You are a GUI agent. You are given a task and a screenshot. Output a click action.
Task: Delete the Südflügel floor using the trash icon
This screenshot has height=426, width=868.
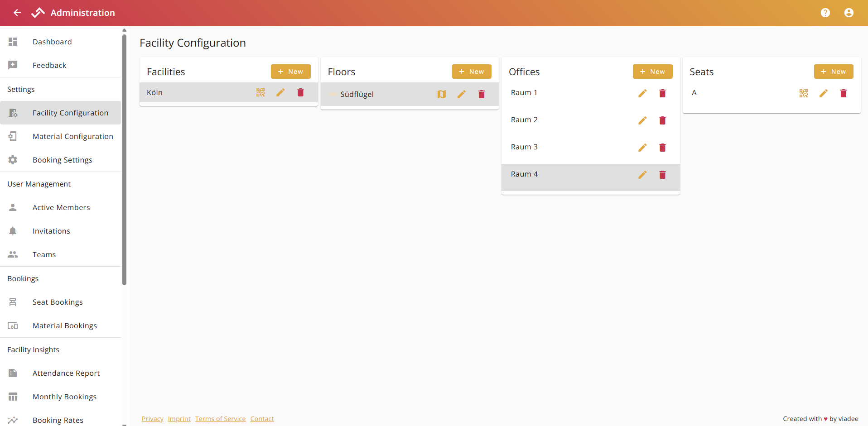[x=482, y=94]
